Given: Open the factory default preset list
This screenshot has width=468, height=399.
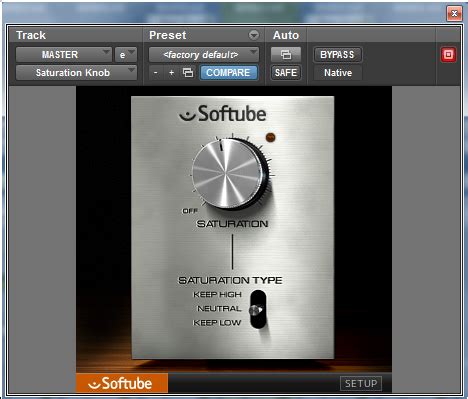Looking at the screenshot, I should tap(204, 55).
